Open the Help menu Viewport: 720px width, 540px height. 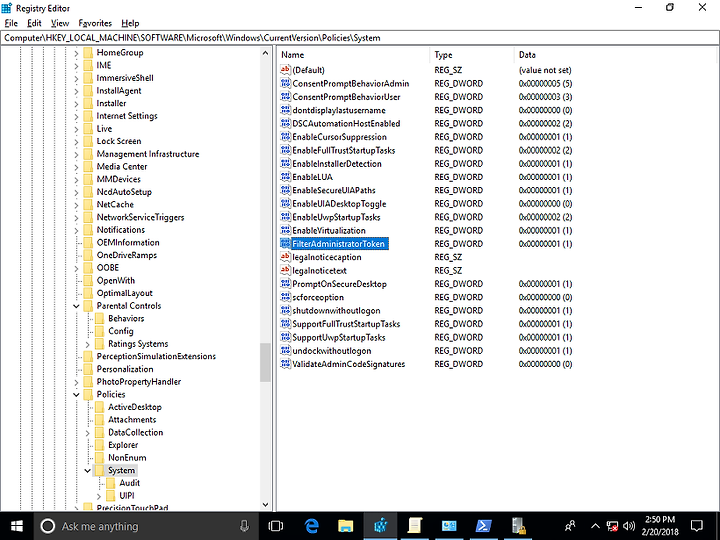click(130, 23)
